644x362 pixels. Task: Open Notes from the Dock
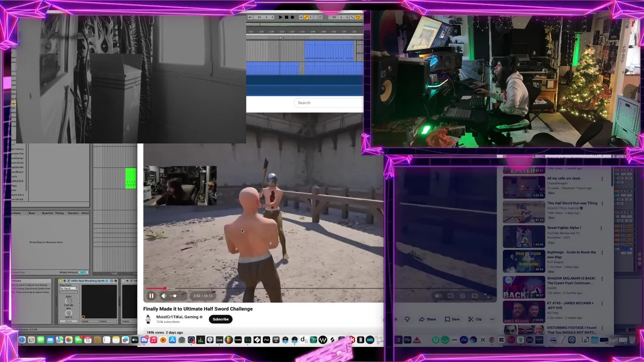click(116, 340)
